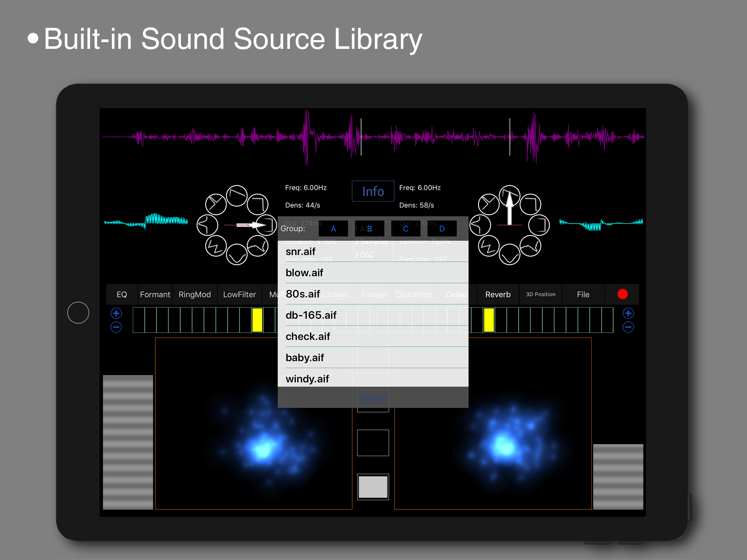Click the right blue minus icon

[x=628, y=327]
